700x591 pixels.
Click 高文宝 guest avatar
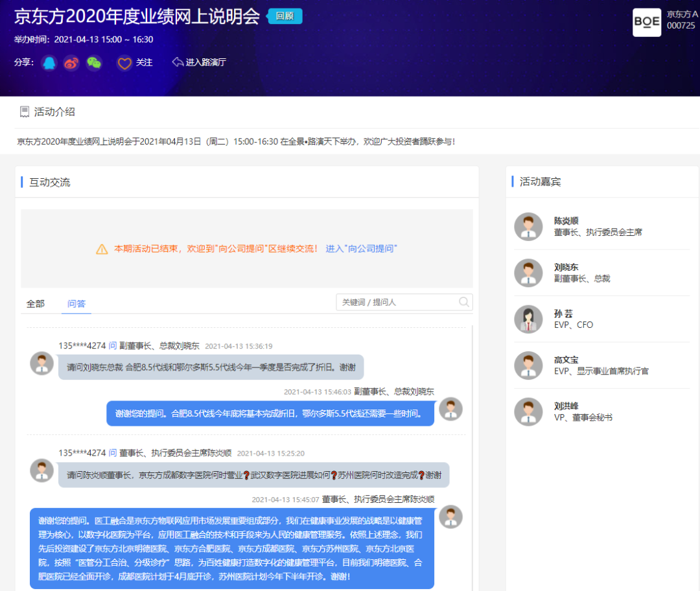(x=528, y=365)
